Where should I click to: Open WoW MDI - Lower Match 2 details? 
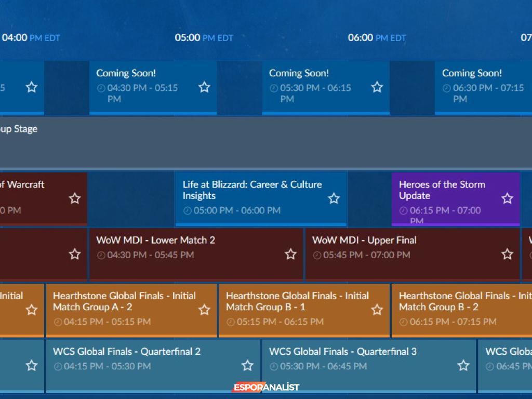pos(196,254)
